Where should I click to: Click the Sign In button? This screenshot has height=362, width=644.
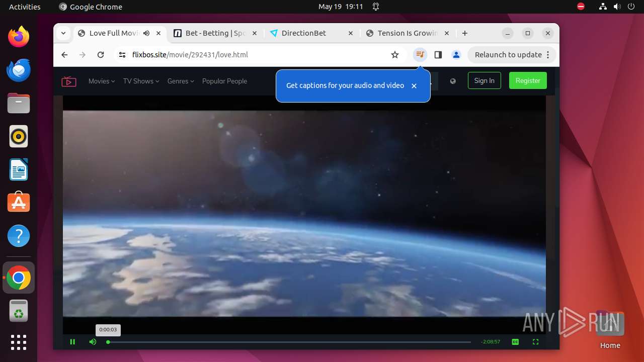484,80
